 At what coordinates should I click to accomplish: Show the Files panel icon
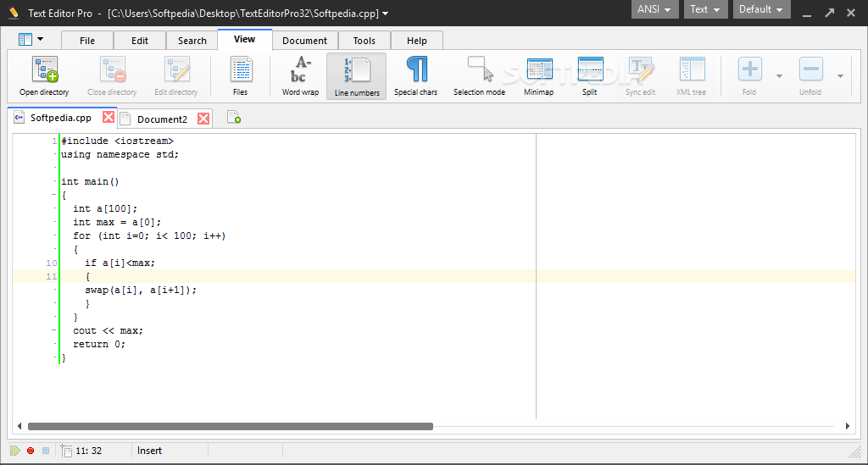tap(240, 75)
